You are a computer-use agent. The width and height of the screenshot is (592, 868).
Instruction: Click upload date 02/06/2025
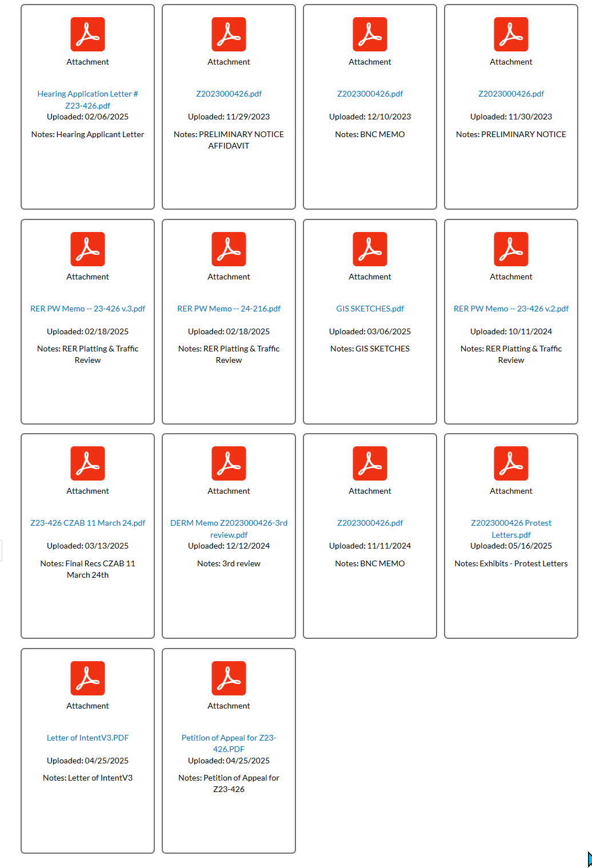point(106,117)
